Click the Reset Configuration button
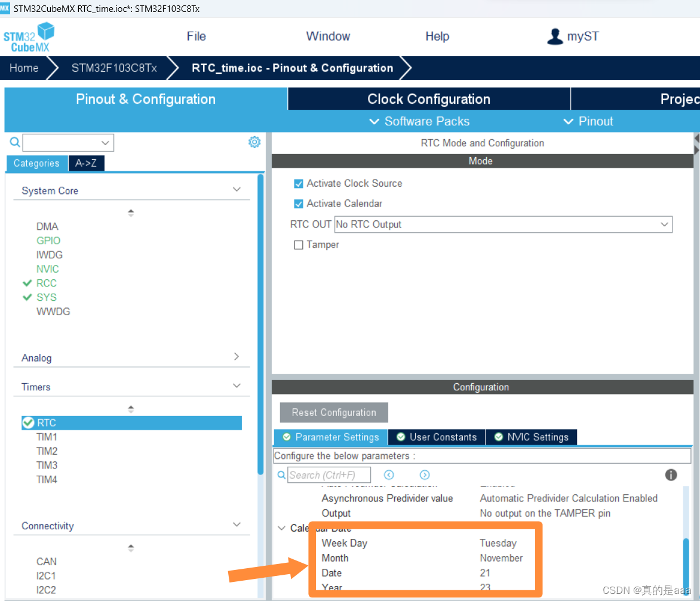Image resolution: width=700 pixels, height=601 pixels. tap(334, 412)
